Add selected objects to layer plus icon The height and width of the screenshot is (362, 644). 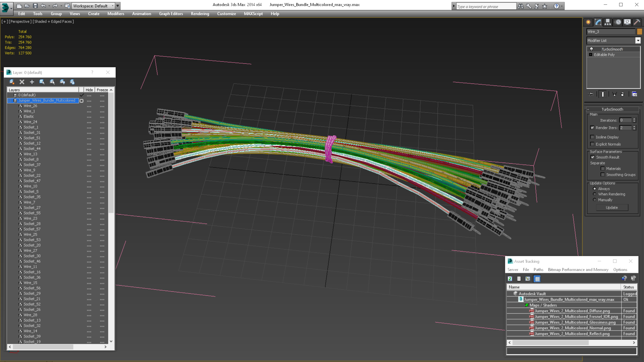point(32,82)
